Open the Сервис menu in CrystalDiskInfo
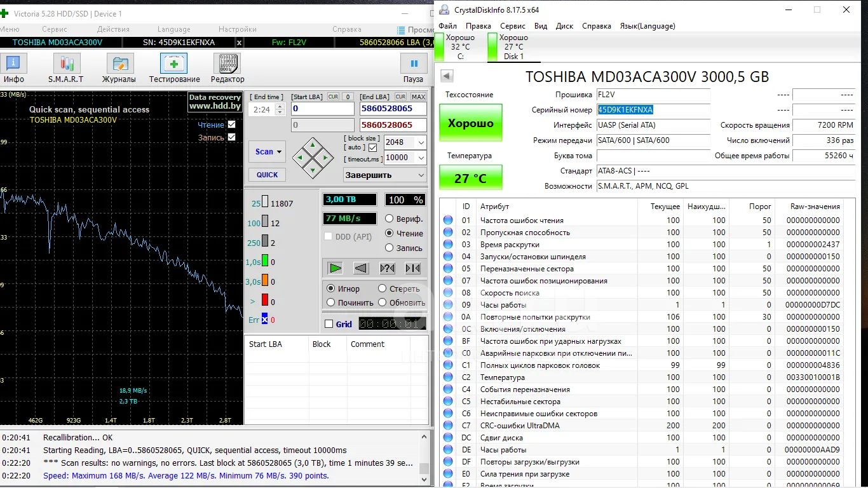Screen dimensions: 868x488 [512, 26]
